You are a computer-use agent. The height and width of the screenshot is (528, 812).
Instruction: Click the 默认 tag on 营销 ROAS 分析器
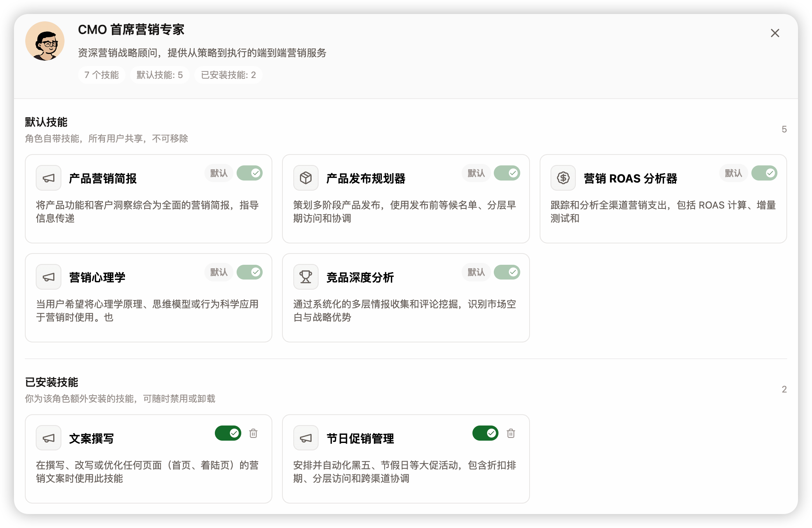click(733, 173)
